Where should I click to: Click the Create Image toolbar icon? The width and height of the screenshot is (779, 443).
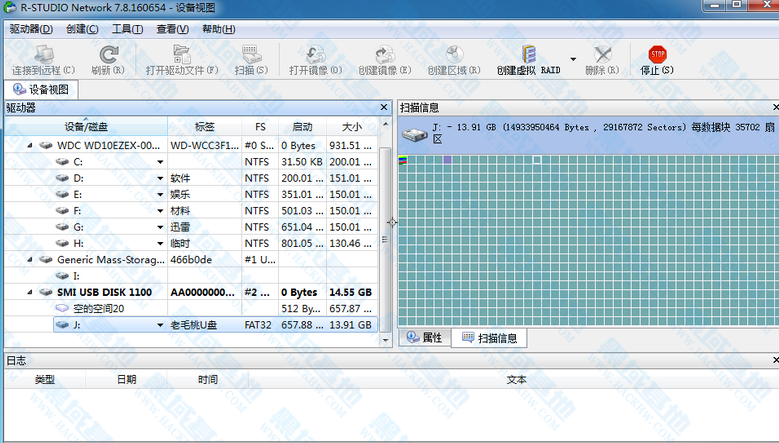click(385, 54)
